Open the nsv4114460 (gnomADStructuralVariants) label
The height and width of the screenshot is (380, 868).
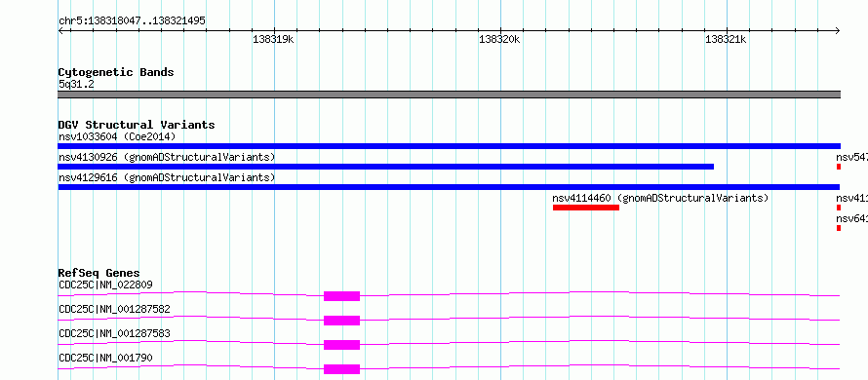coord(660,198)
